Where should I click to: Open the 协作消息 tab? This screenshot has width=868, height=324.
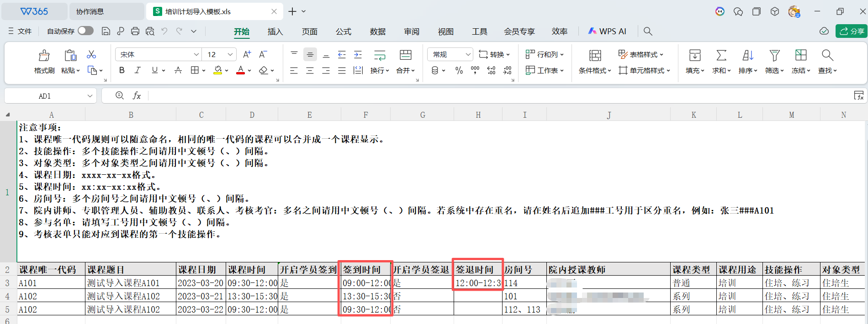(x=106, y=11)
